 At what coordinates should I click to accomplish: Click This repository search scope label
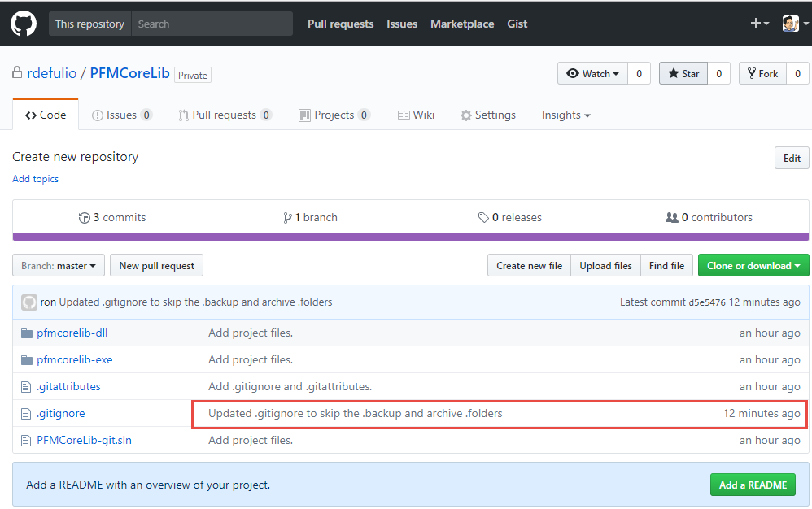90,24
